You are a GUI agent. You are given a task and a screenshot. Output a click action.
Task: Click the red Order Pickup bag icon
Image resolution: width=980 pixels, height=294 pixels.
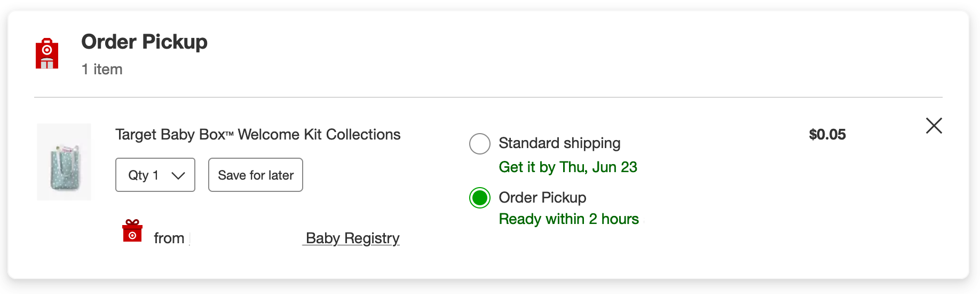[x=47, y=53]
